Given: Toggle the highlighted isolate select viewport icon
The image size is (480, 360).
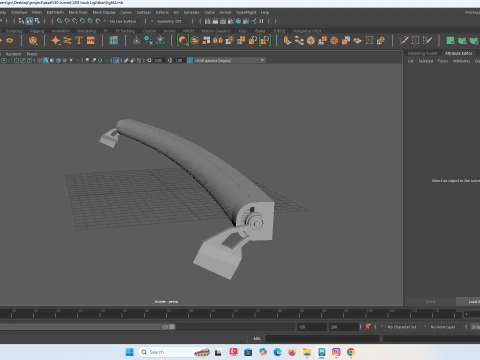Looking at the screenshot, I should click(x=116, y=60).
